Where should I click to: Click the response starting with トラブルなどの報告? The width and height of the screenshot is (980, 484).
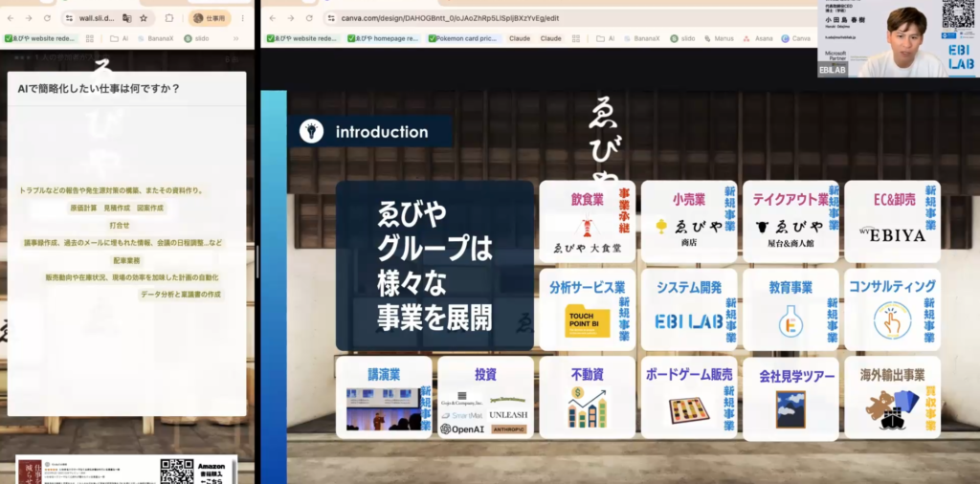112,190
